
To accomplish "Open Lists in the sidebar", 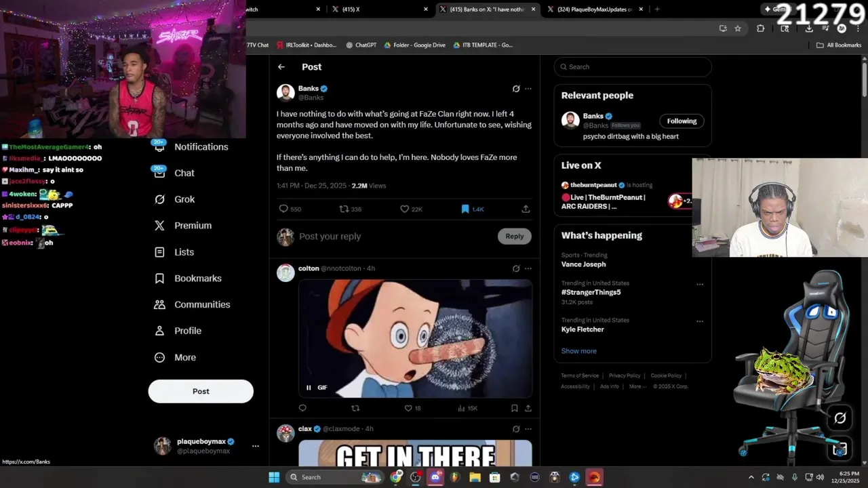I will point(184,252).
